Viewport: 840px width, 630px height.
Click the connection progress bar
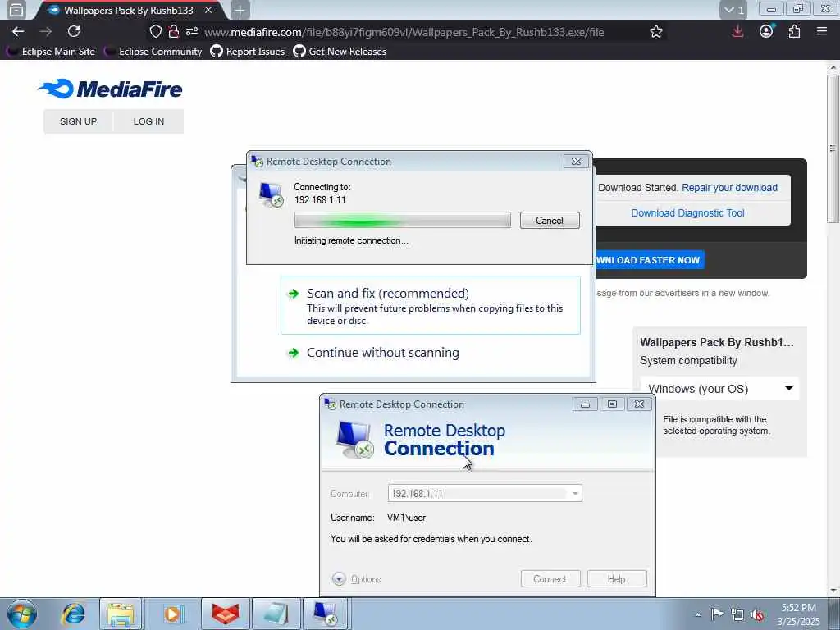(x=402, y=221)
